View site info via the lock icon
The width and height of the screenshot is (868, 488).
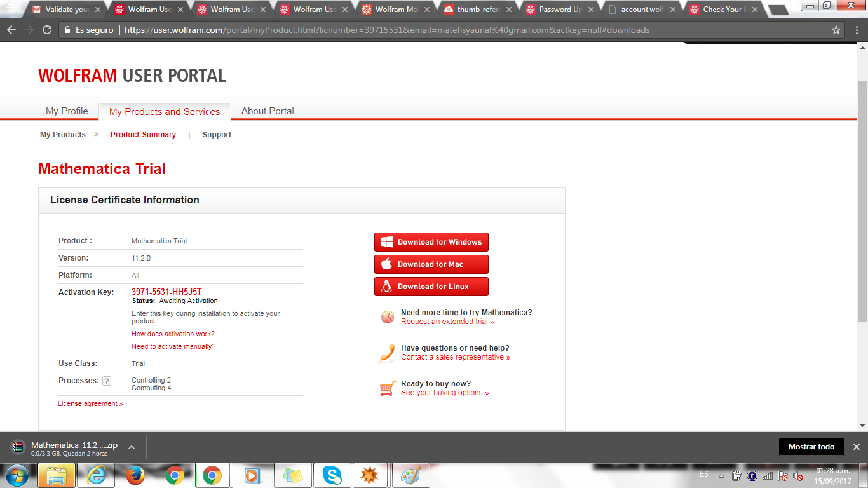click(x=67, y=30)
